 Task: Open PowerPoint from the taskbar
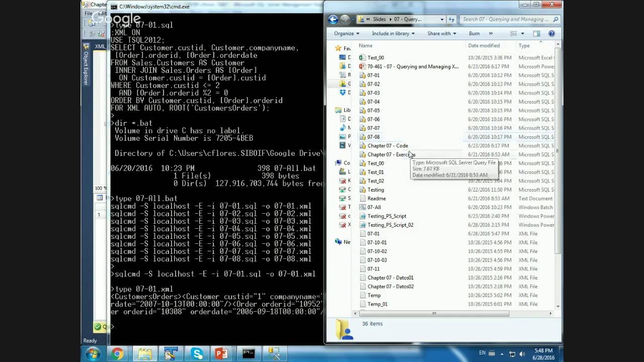[x=221, y=354]
